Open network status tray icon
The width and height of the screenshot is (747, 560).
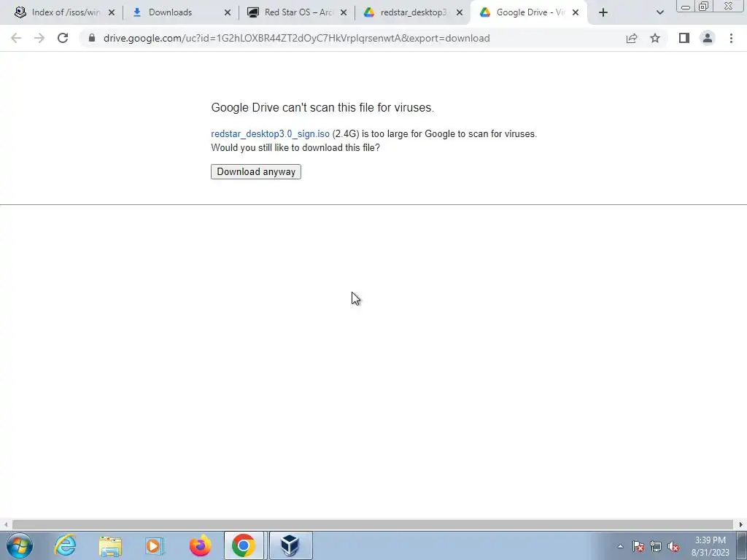click(656, 546)
